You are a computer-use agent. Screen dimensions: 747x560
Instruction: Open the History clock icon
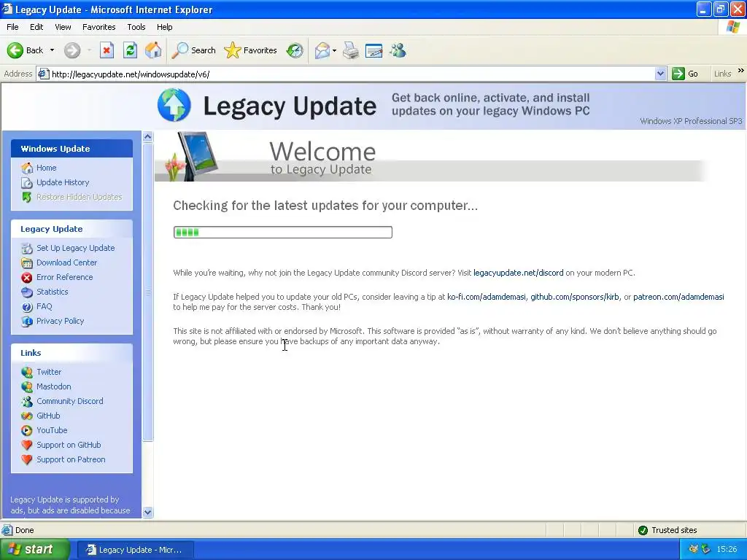(295, 50)
